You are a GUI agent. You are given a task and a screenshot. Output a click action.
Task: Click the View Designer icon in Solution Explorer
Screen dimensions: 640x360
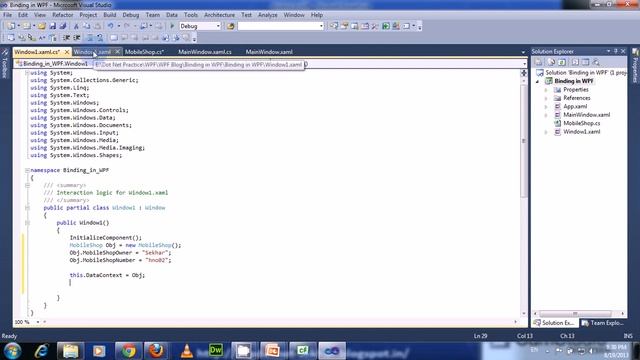click(586, 62)
